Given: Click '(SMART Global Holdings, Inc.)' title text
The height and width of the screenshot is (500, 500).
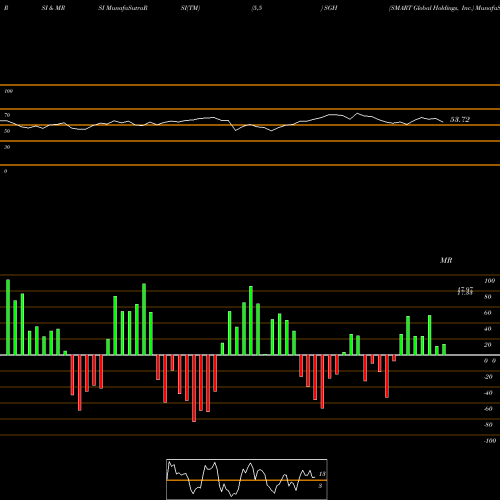Looking at the screenshot, I should pos(431,8).
